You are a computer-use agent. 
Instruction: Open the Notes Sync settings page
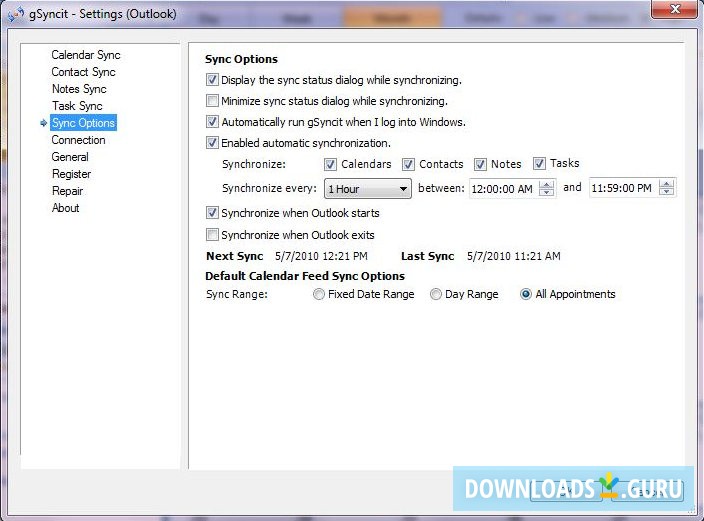(79, 89)
